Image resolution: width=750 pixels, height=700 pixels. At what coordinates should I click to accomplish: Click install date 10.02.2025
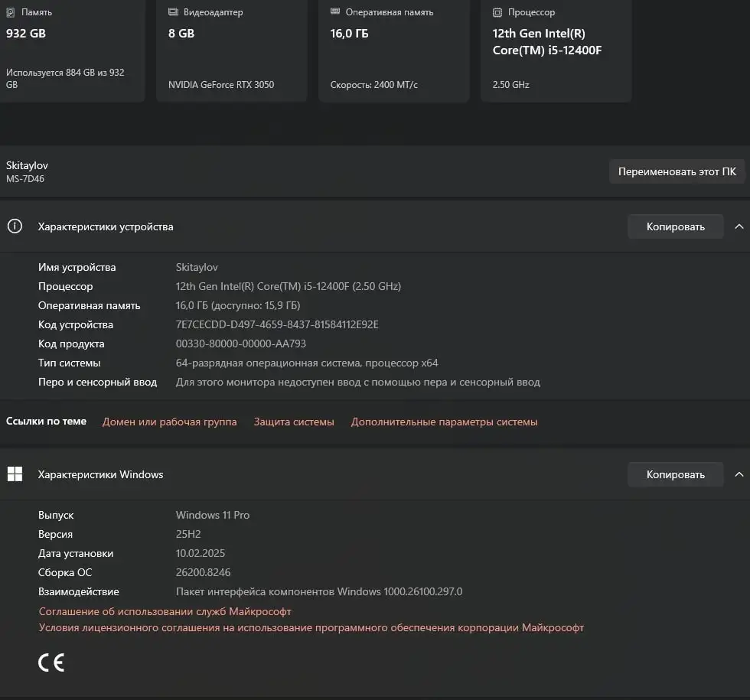pyautogui.click(x=200, y=553)
